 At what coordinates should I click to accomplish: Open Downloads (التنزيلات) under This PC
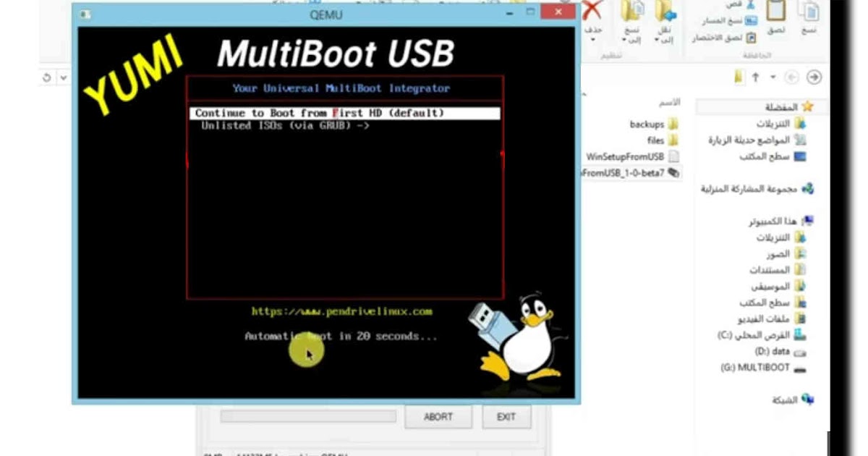pos(781,237)
